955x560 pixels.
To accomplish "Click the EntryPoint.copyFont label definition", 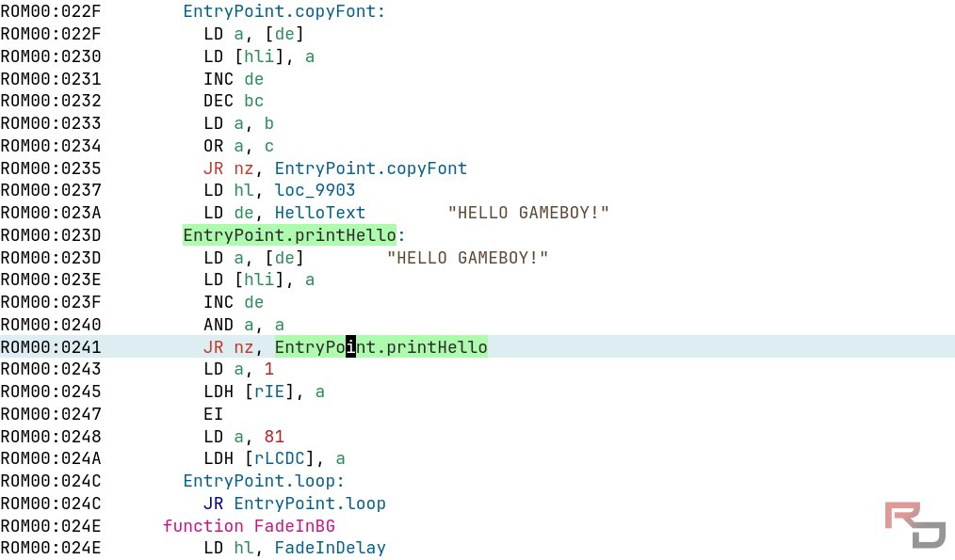I will click(283, 11).
